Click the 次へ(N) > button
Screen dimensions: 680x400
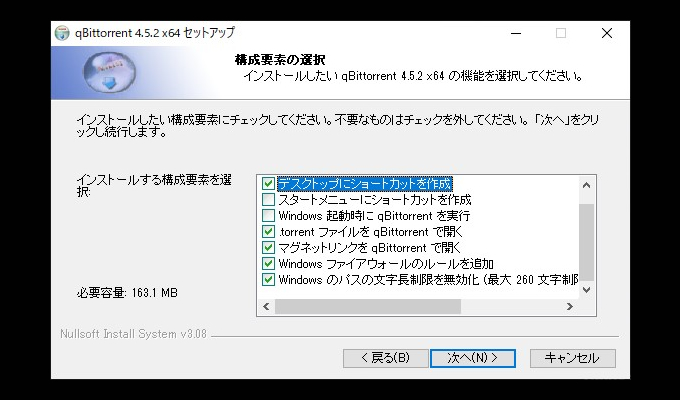coord(473,358)
